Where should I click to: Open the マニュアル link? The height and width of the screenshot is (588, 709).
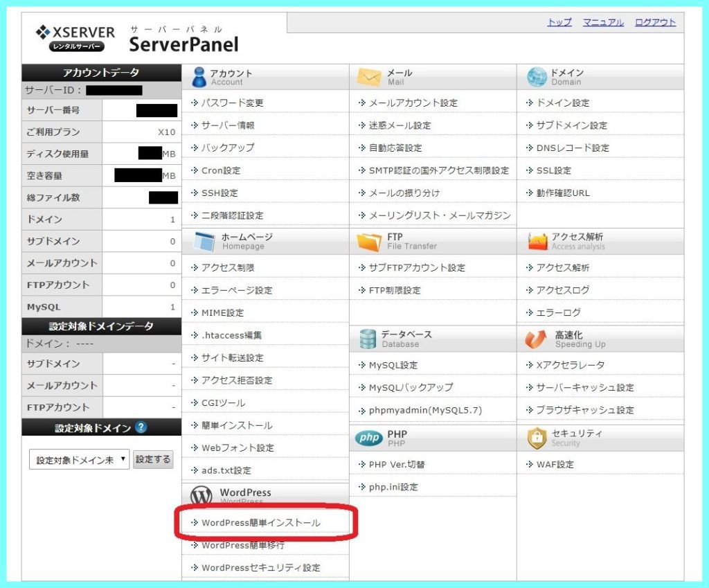(603, 22)
